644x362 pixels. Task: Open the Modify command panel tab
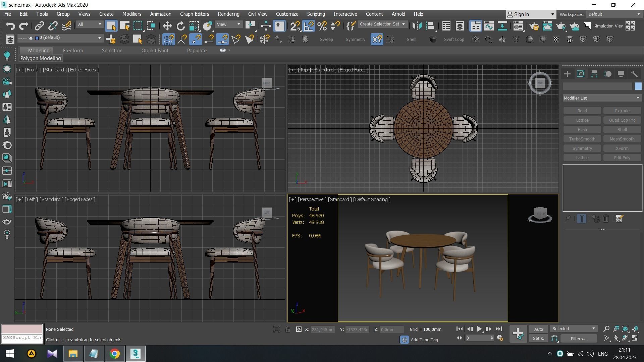tap(581, 74)
